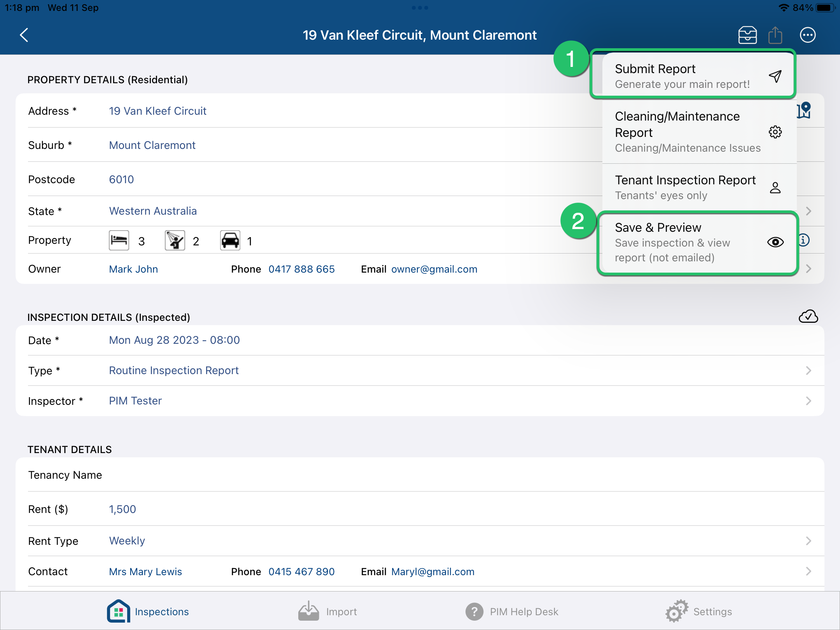Tap the bedroom count bed icon
This screenshot has height=630, width=840.
119,241
